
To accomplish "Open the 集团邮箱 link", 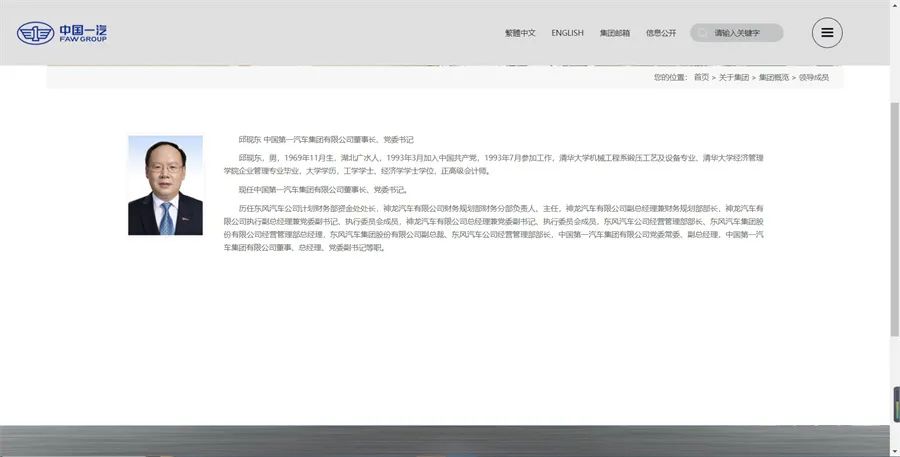I will tap(615, 33).
